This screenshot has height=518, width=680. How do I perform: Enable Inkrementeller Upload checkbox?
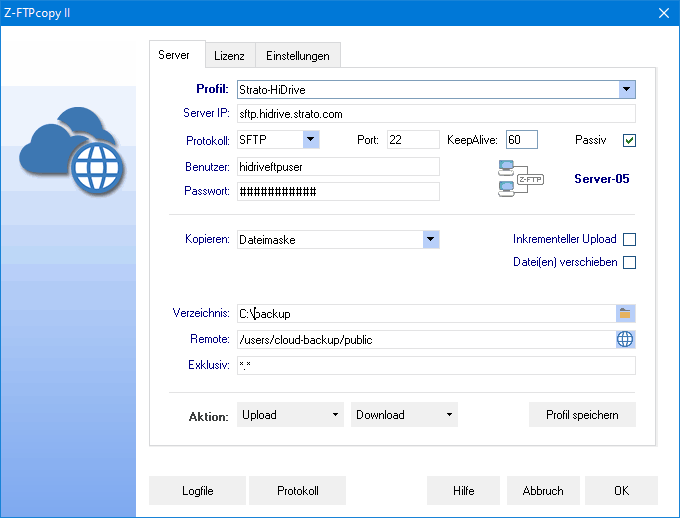(x=629, y=239)
